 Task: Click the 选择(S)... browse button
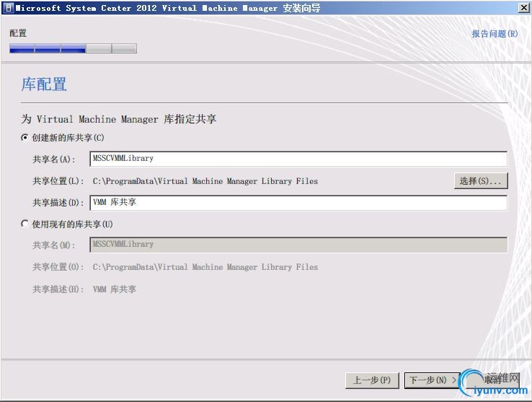(x=481, y=180)
